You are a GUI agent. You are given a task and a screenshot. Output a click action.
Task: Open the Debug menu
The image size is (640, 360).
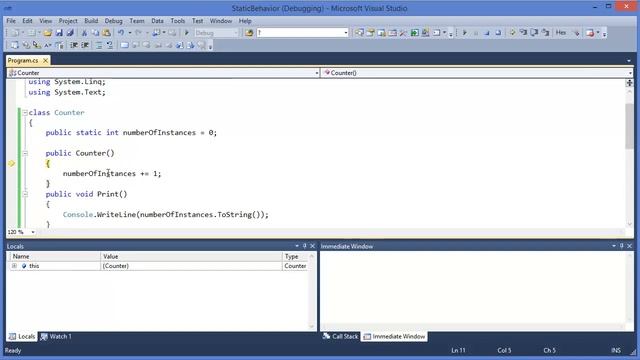click(113, 21)
